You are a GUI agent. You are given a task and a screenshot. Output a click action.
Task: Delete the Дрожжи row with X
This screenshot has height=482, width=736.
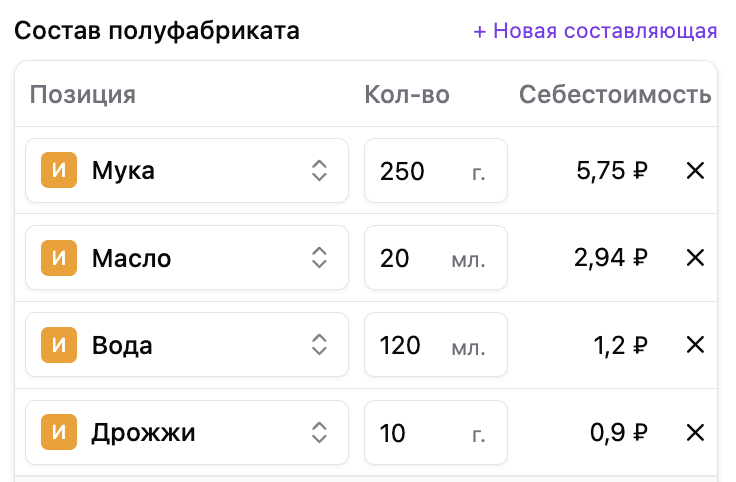pos(695,432)
